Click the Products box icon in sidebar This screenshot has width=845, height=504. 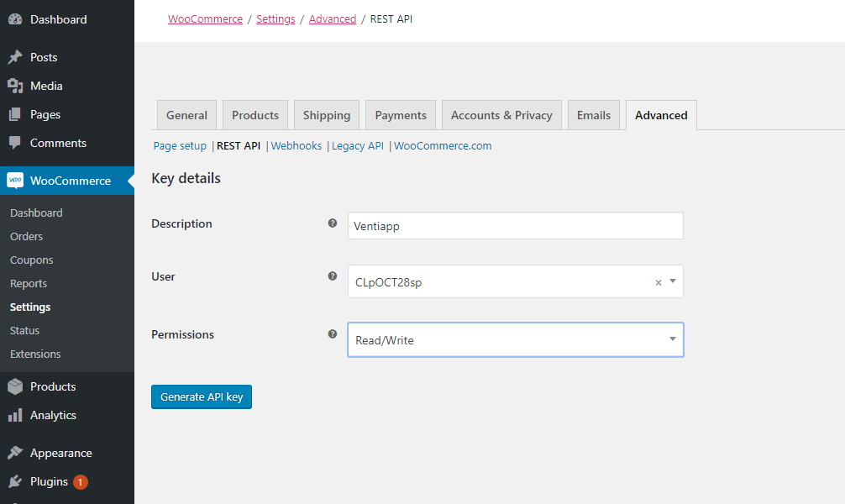(15, 386)
